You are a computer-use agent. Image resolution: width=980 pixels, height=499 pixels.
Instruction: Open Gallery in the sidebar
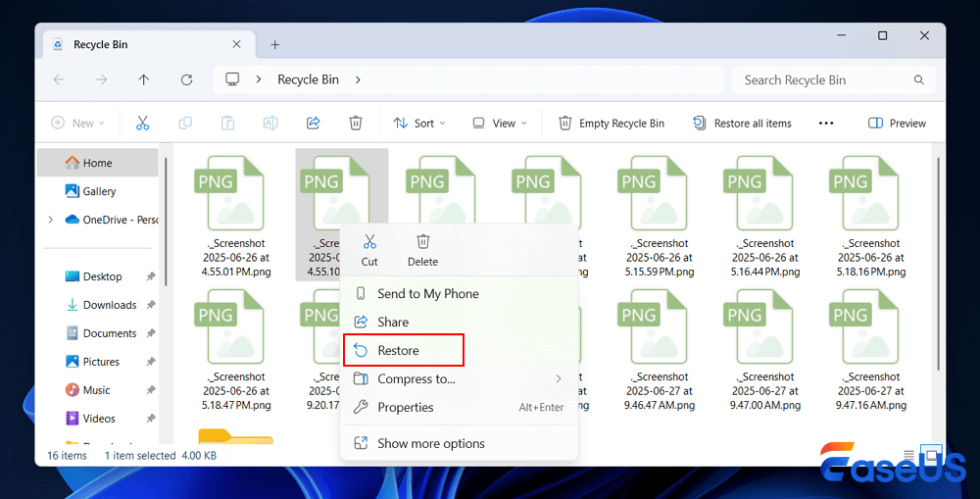pyautogui.click(x=98, y=191)
